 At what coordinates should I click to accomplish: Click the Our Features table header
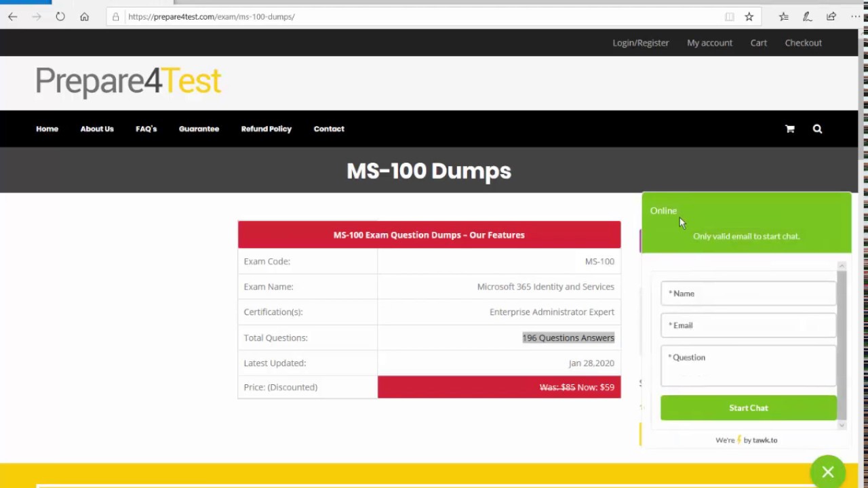click(429, 235)
